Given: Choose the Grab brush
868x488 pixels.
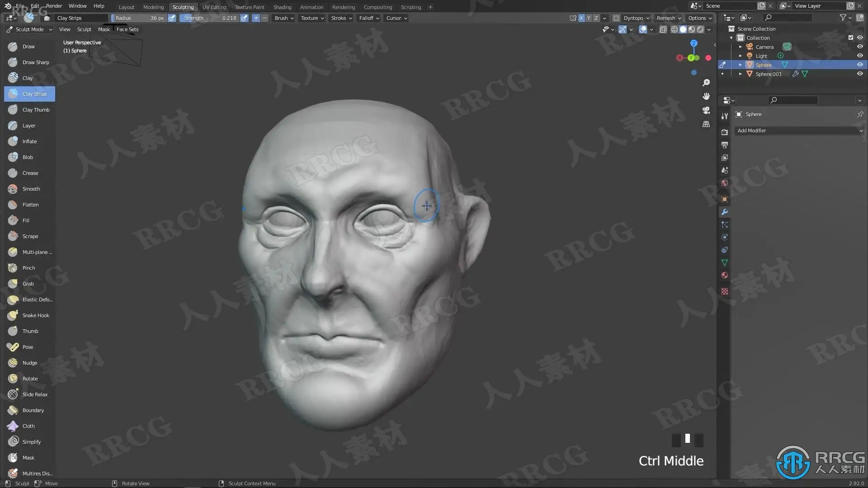Looking at the screenshot, I should pos(29,284).
